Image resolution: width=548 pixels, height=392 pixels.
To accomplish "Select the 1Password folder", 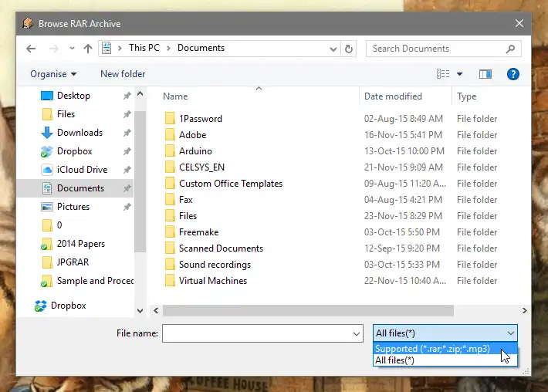I will coord(200,118).
